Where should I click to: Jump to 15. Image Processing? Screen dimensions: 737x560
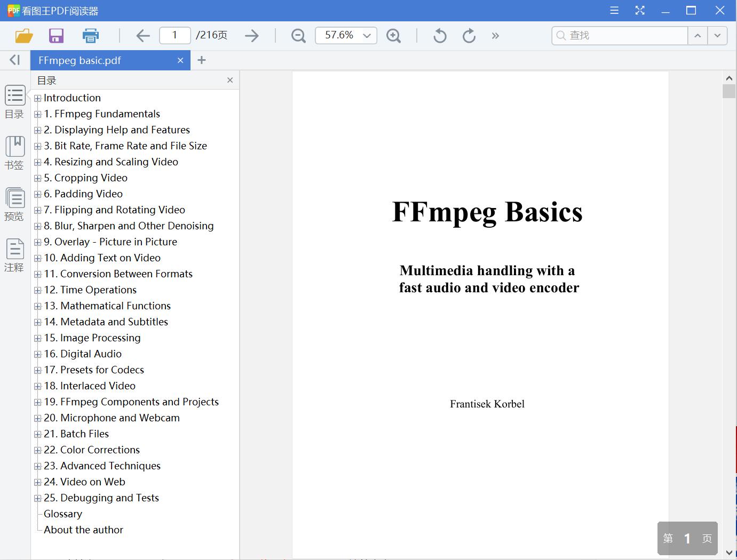pos(92,338)
